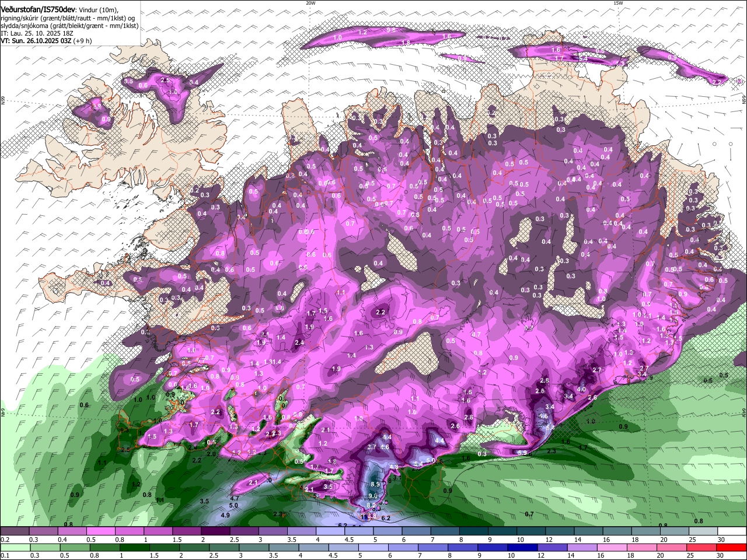Click the black "4.7" value over the sea

coord(235,498)
